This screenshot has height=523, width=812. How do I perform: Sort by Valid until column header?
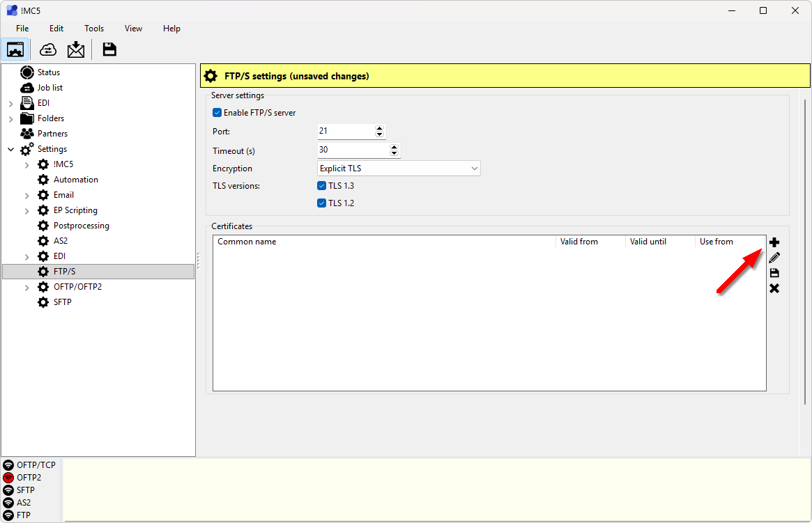[660, 242]
